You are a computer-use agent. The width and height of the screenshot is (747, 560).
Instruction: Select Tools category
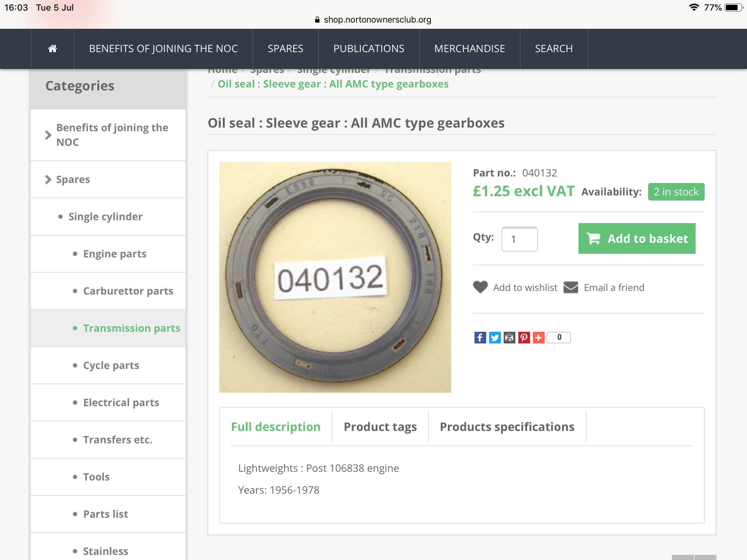pos(96,477)
